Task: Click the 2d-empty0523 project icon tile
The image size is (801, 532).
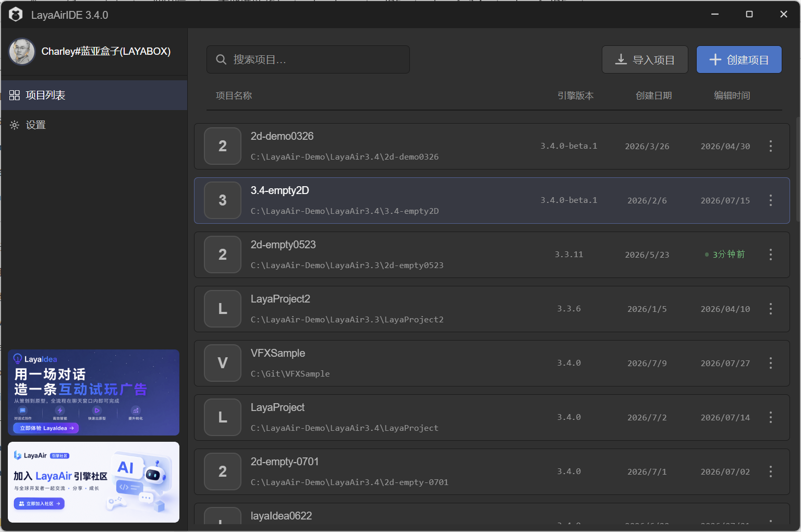Action: click(223, 255)
